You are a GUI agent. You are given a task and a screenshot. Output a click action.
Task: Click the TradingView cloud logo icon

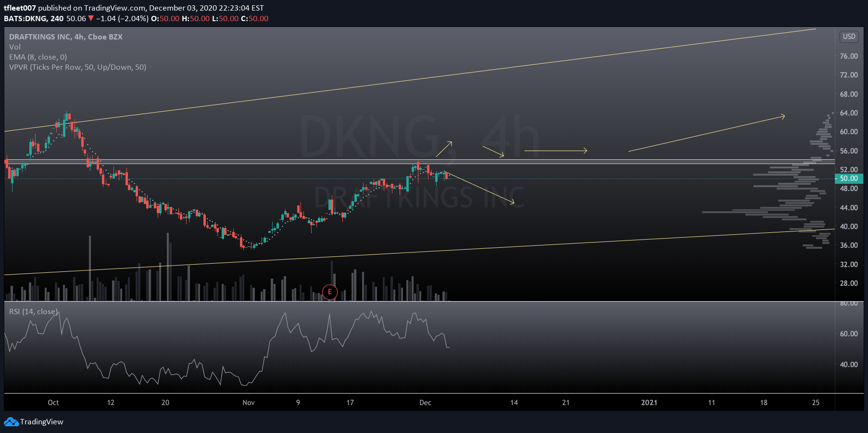coord(11,422)
